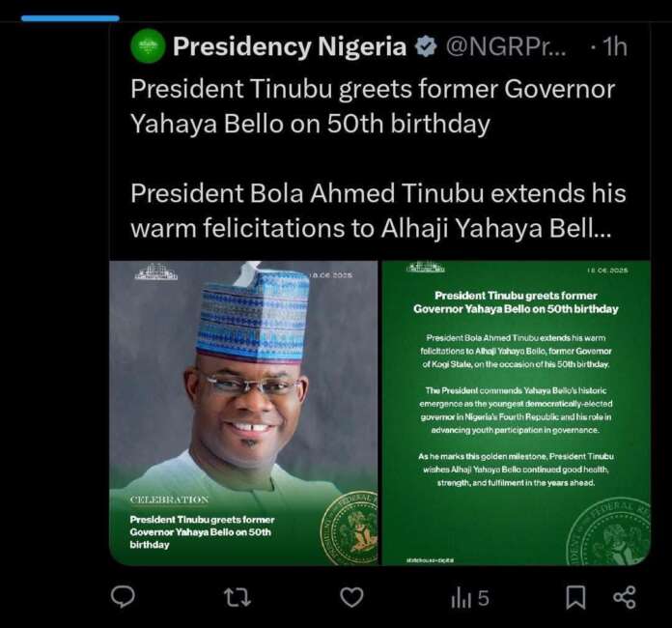672x628 pixels.
Task: Open the reply speech bubble icon
Action: [x=123, y=597]
